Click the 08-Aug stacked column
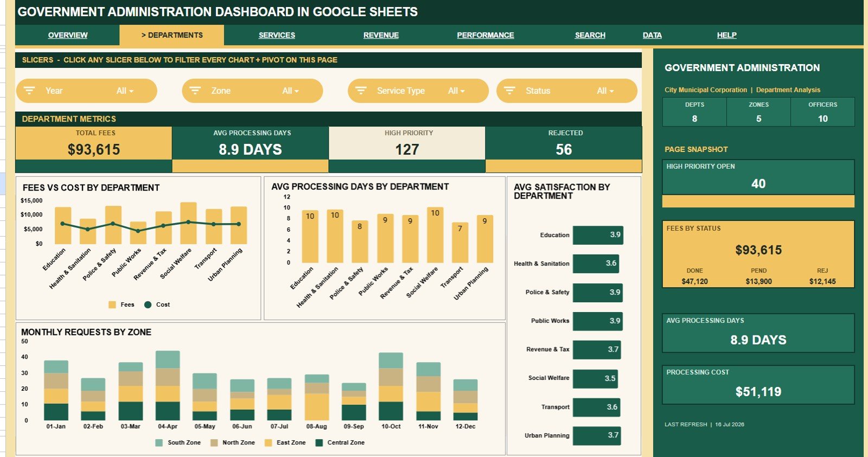 317,397
